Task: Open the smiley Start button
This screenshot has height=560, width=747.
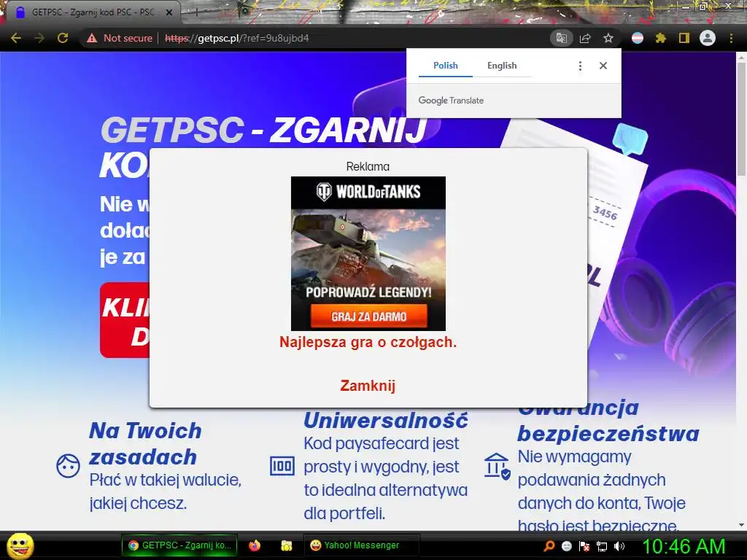Action: click(x=20, y=545)
